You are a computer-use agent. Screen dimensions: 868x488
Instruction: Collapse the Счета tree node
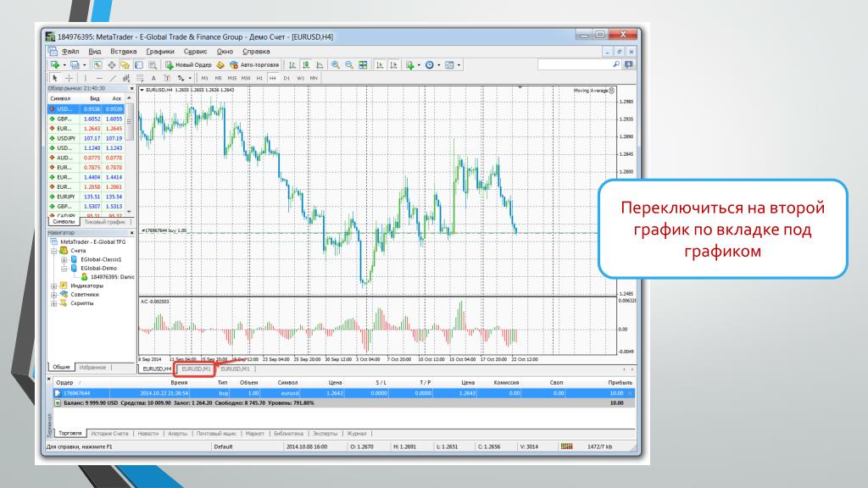point(53,251)
